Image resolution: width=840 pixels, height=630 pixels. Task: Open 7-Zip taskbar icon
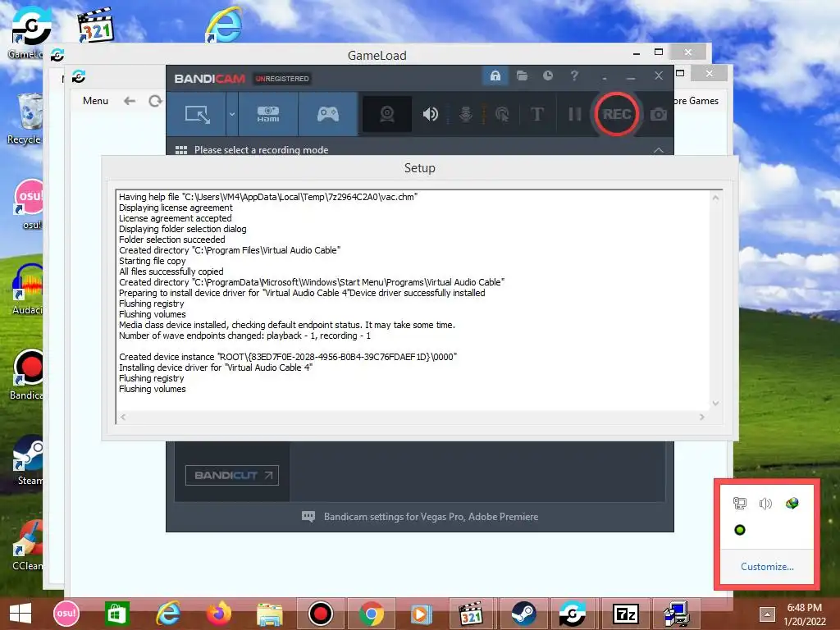(x=625, y=614)
